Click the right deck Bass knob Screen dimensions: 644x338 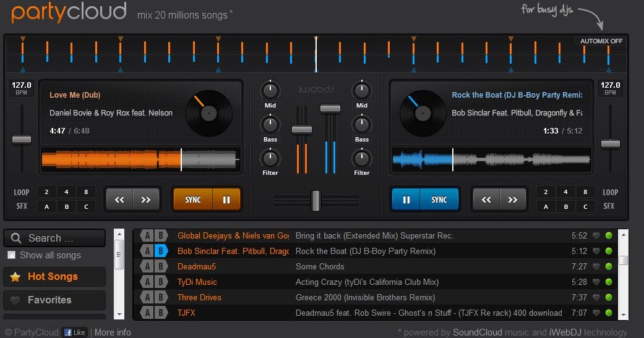coord(362,124)
